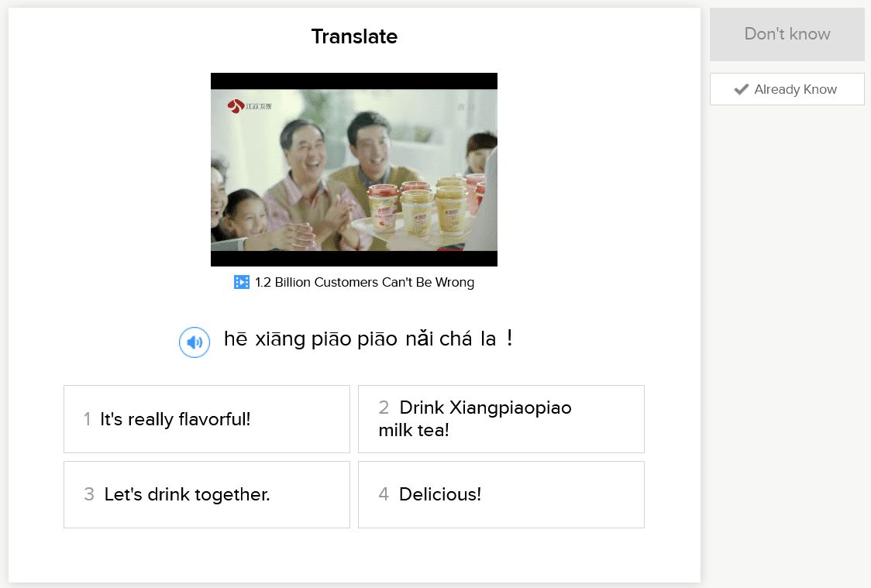Open "1.2 Billion Customers Can't Be Wrong" link
Viewport: 871px width, 588px height.
(x=364, y=282)
